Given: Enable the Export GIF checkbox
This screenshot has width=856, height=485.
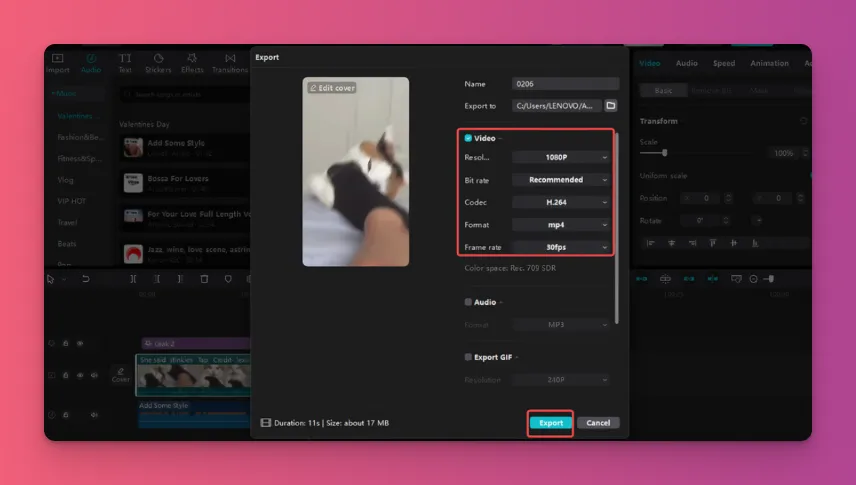Looking at the screenshot, I should point(468,357).
